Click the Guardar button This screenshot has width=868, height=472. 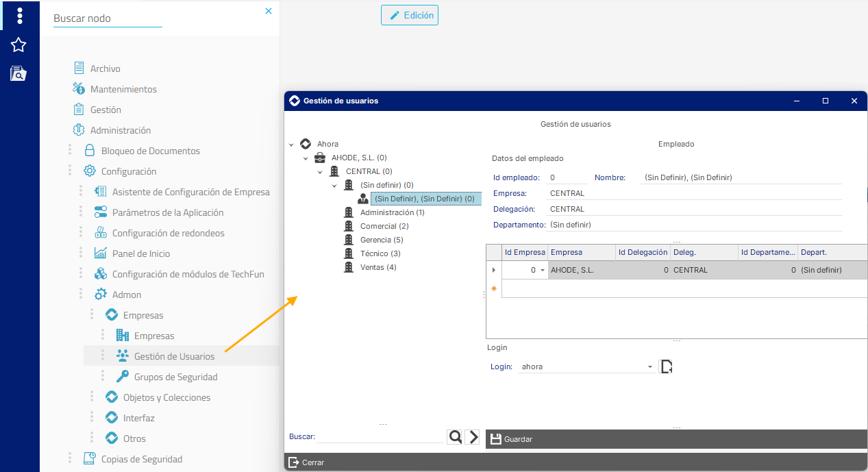point(512,439)
